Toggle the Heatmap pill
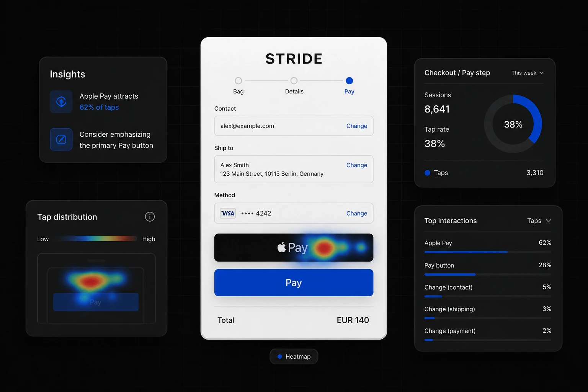 coord(294,356)
